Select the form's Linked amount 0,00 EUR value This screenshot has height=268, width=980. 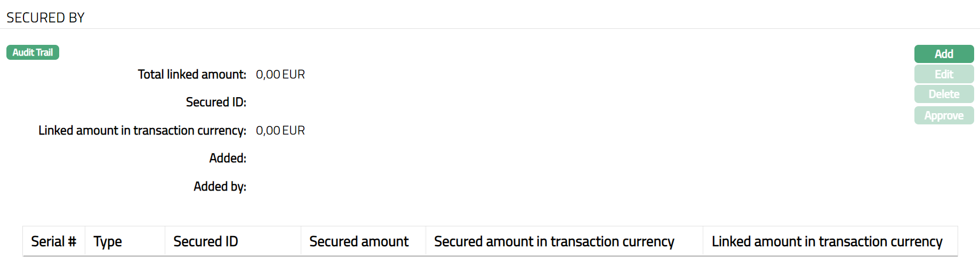(280, 130)
